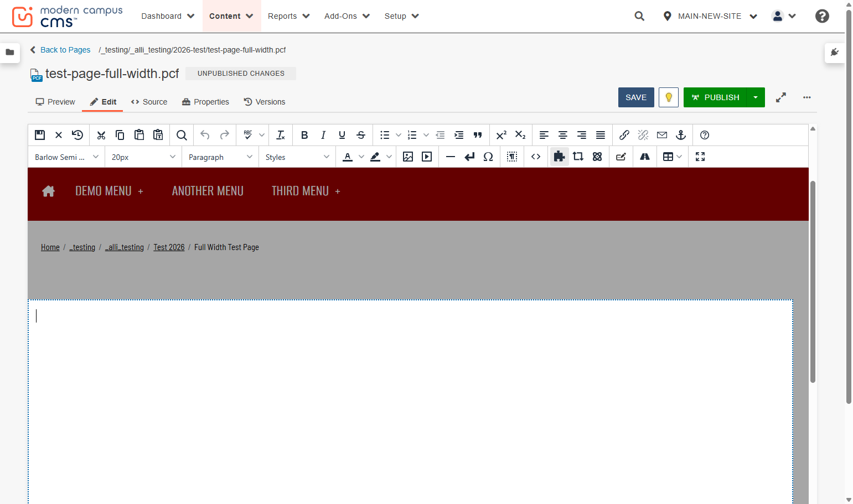
Task: Click the insert media play icon
Action: (427, 157)
